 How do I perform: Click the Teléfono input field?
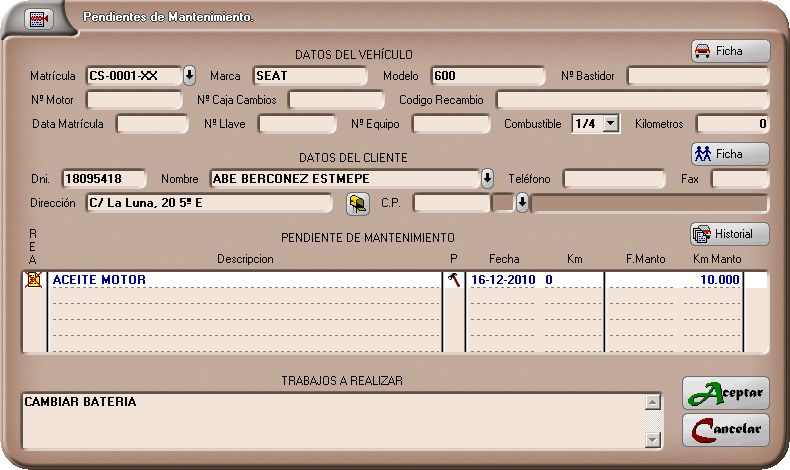(614, 179)
